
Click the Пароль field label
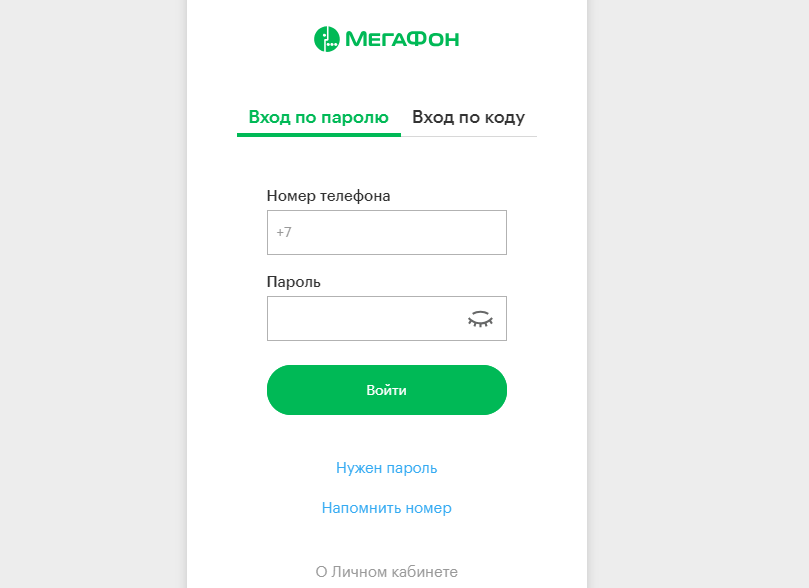[x=294, y=282]
